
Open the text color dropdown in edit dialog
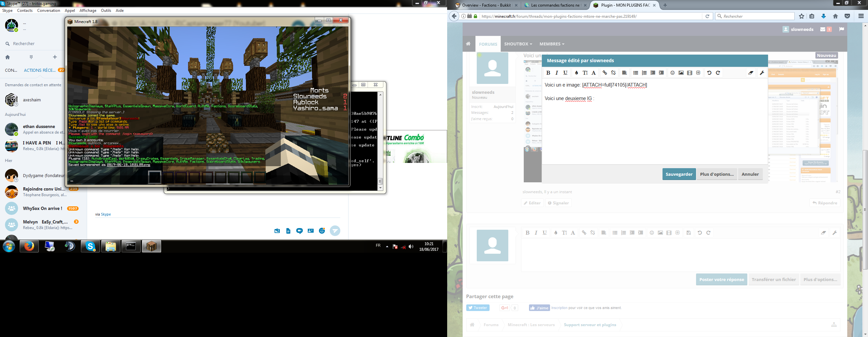point(576,73)
